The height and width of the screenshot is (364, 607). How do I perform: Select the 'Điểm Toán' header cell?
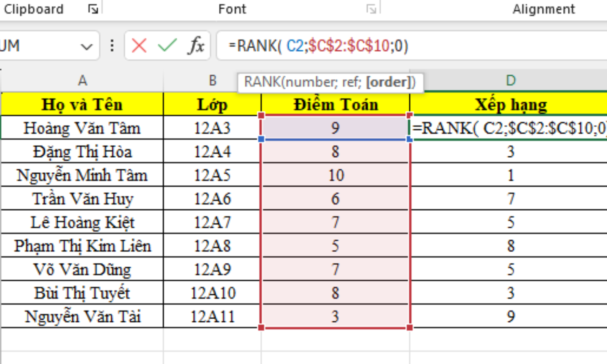coord(335,104)
